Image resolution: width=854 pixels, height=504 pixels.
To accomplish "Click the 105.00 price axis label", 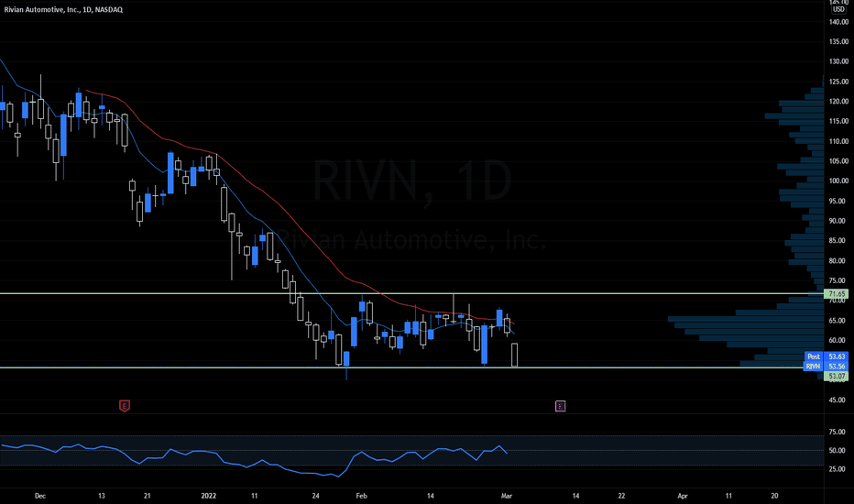I will pyautogui.click(x=838, y=160).
